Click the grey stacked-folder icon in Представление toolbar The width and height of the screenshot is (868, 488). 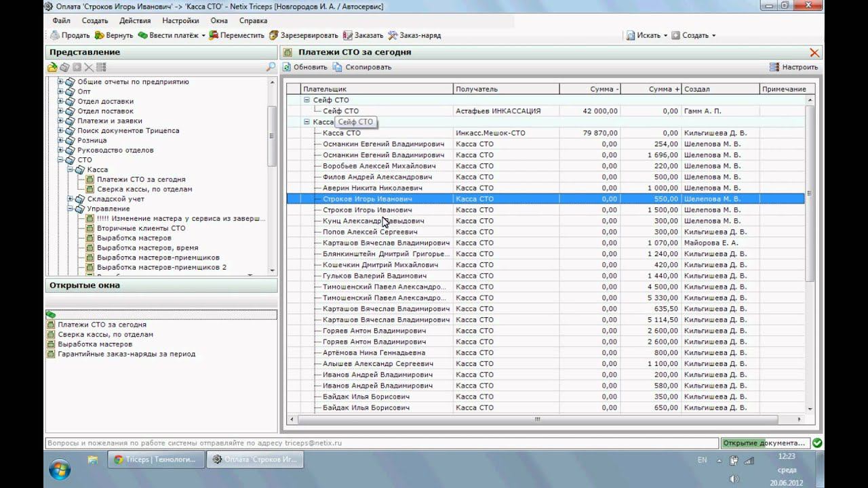click(x=64, y=67)
